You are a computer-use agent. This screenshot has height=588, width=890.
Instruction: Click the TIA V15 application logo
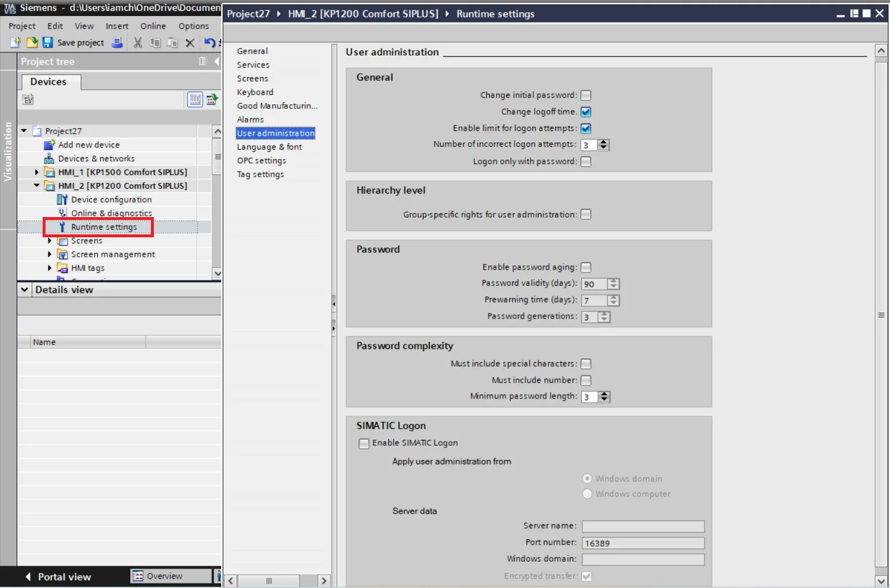pyautogui.click(x=9, y=8)
